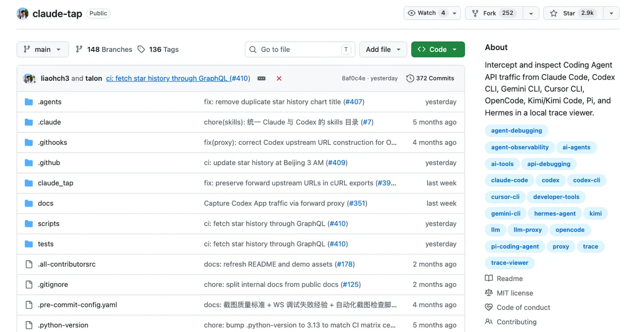Select the hermes-agent topic tag
The height and width of the screenshot is (332, 644).
pyautogui.click(x=555, y=213)
